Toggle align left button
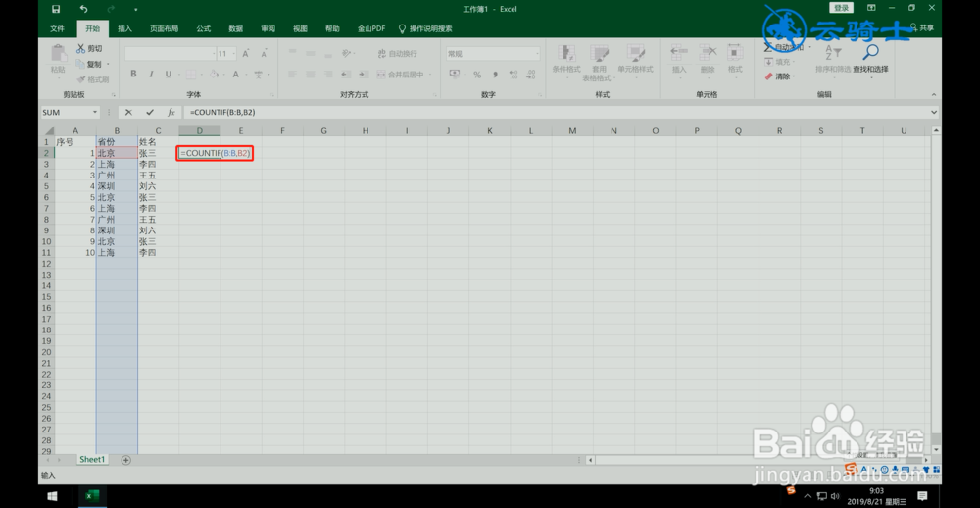The image size is (980, 508). tap(292, 75)
